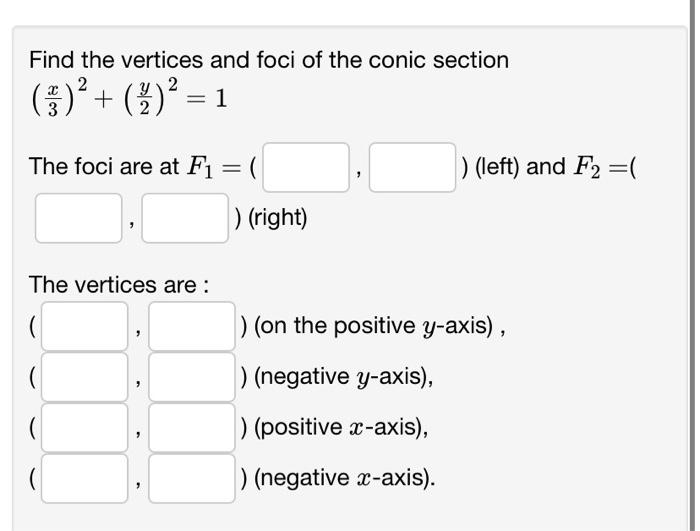The height and width of the screenshot is (531, 700).
Task: Click the "(right)" label after F2 fields
Action: point(271,218)
